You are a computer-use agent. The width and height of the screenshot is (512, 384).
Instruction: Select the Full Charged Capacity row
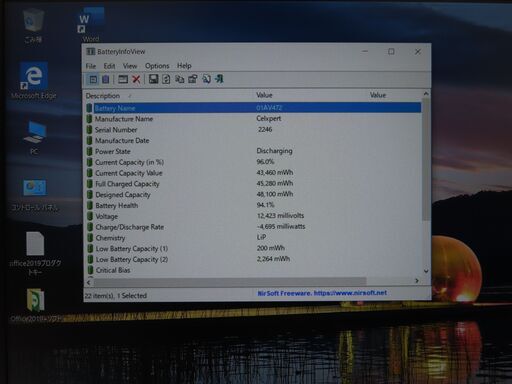coord(253,184)
